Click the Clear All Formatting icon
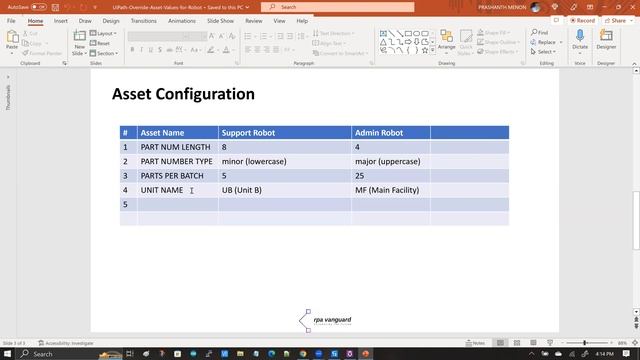 232,36
